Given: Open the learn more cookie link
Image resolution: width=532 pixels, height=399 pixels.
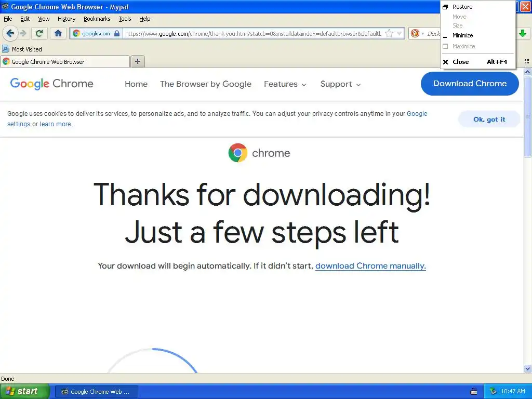Looking at the screenshot, I should pyautogui.click(x=55, y=124).
